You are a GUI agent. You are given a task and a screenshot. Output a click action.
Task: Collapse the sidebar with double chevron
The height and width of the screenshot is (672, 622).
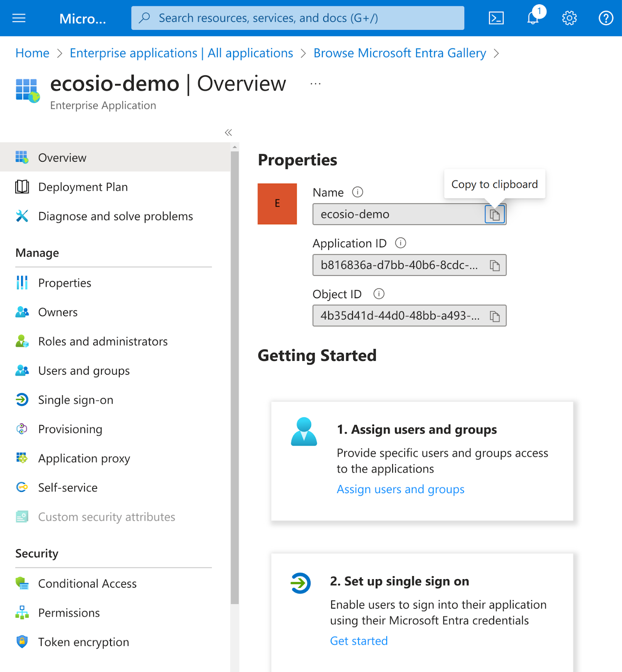click(x=229, y=133)
